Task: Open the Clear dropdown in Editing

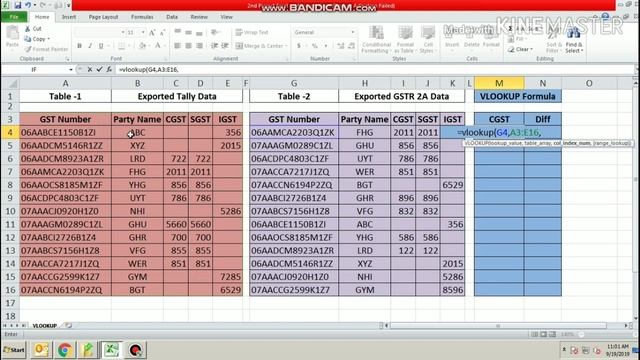Action: (521, 49)
